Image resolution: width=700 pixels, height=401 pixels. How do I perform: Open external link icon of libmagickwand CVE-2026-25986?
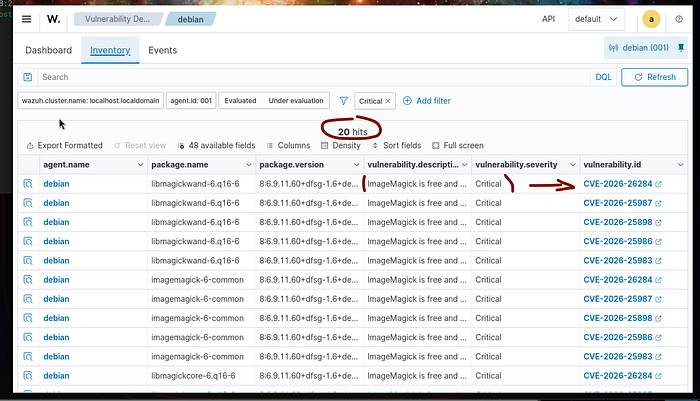click(x=658, y=242)
